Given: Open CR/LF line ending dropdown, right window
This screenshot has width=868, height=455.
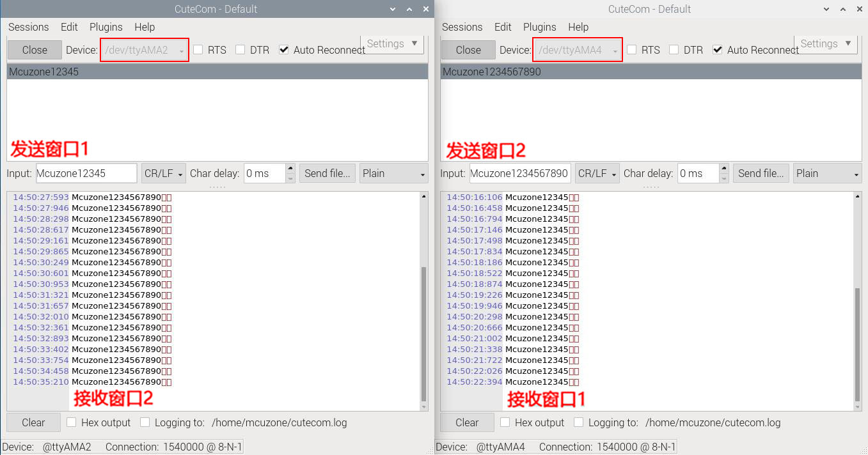Looking at the screenshot, I should [597, 173].
